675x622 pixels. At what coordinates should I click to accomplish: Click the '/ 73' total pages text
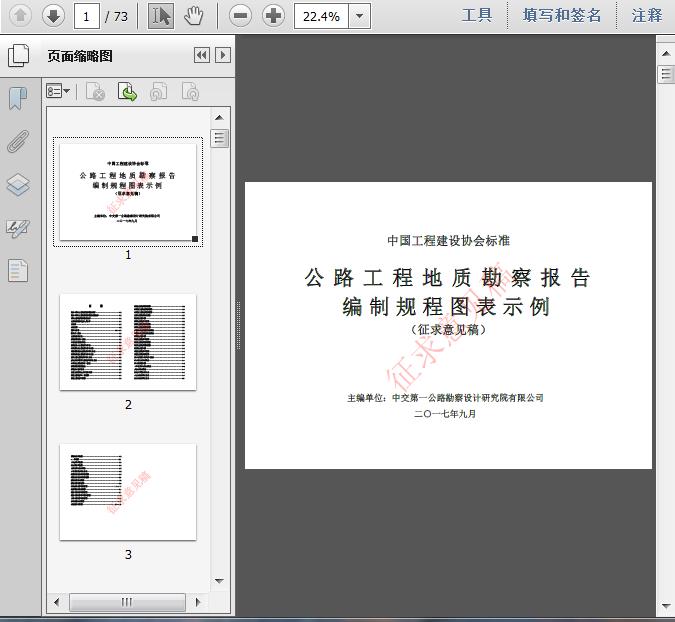click(116, 16)
